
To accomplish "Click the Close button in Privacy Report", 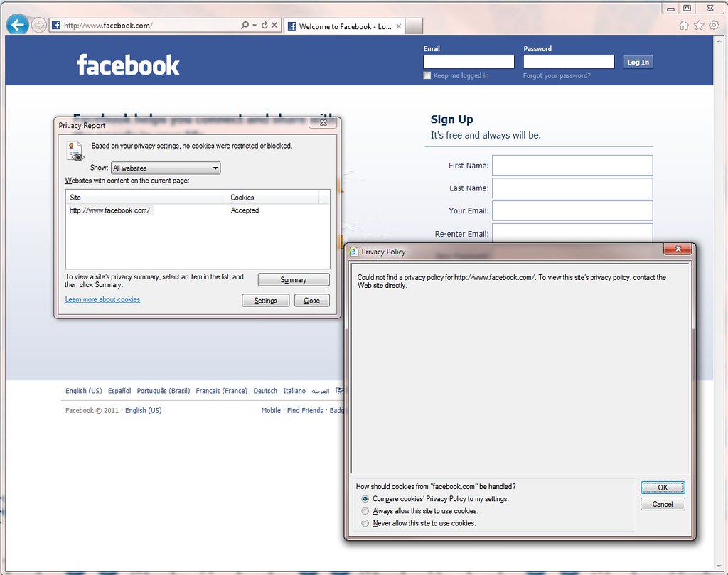I will click(x=312, y=301).
